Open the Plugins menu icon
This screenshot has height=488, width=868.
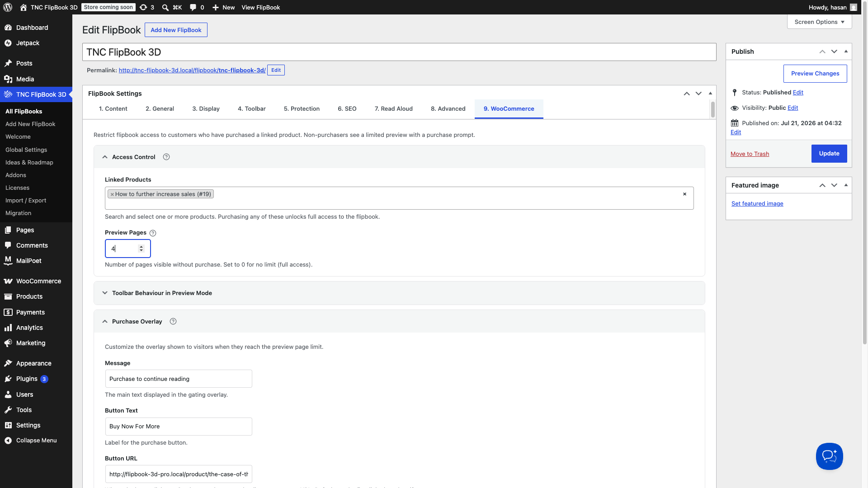[x=8, y=379]
